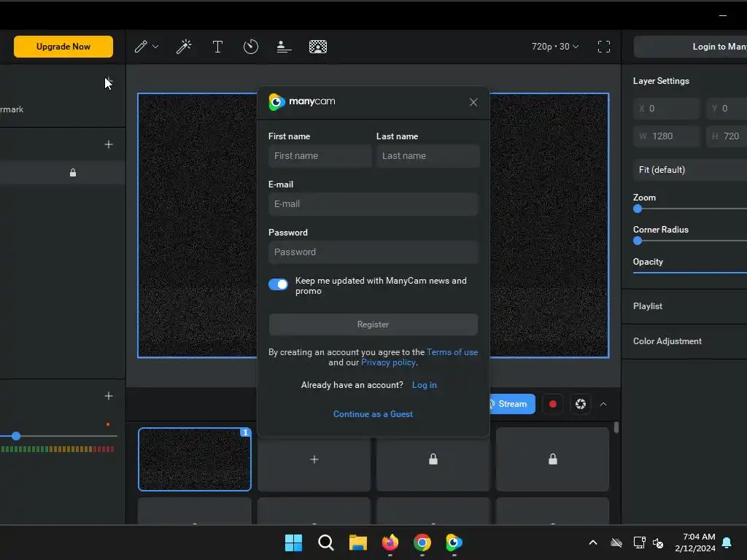Open Windows Start menu

point(293,542)
